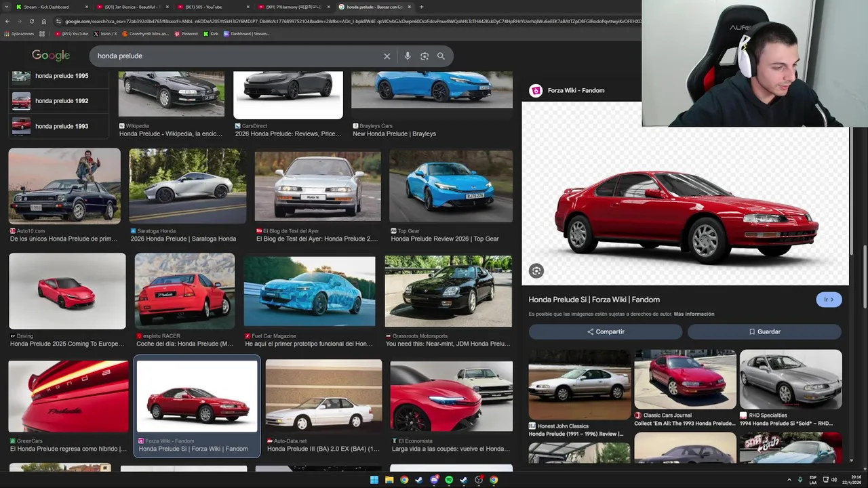Open the El Blog de Test del Ayer thumbnail
Screen dimensions: 868x488
point(317,186)
